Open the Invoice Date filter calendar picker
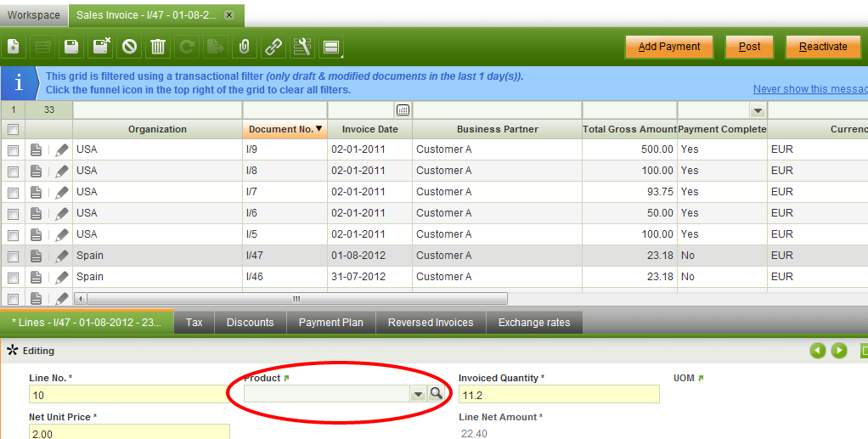 coord(403,110)
